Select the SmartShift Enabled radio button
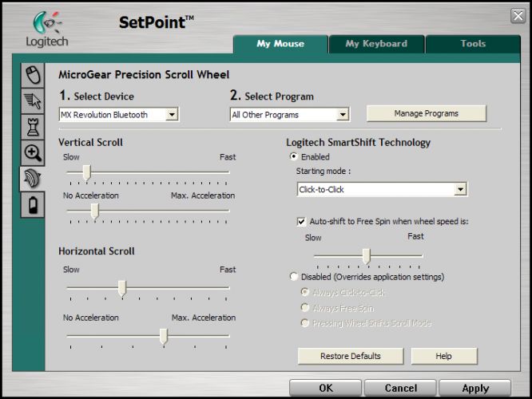This screenshot has width=532, height=399. pos(293,156)
